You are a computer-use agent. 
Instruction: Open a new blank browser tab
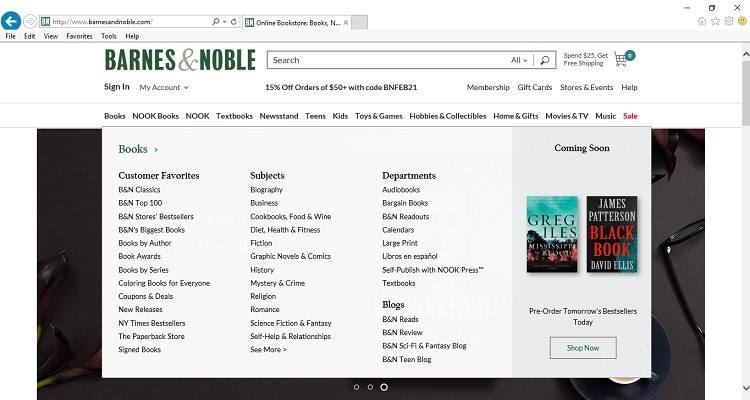[x=359, y=22]
